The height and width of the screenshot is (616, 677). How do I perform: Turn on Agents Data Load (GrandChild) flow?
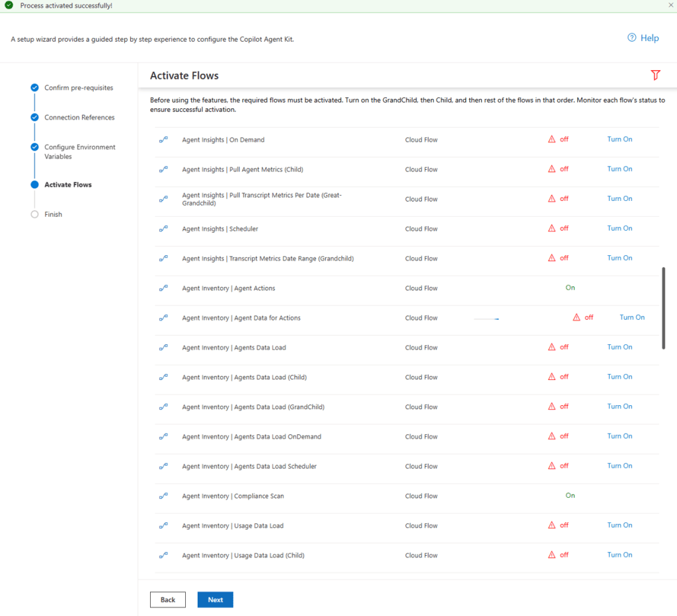(x=619, y=406)
